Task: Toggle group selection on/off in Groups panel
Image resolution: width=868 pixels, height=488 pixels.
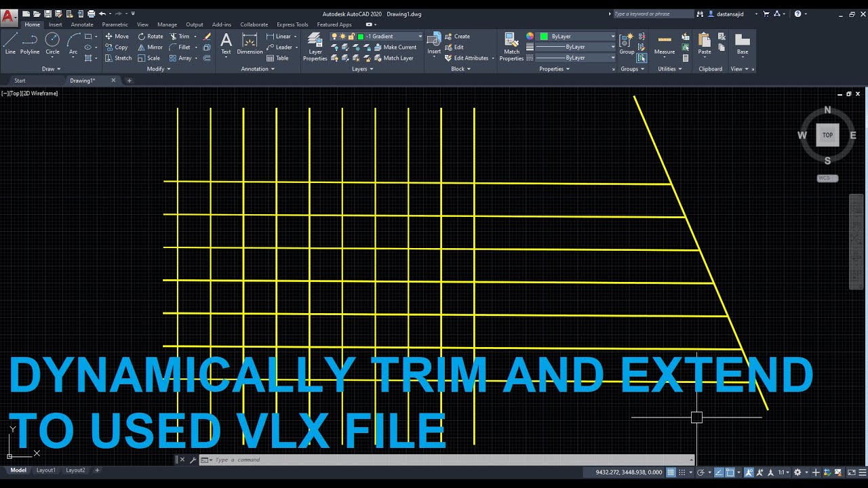Action: tap(642, 58)
